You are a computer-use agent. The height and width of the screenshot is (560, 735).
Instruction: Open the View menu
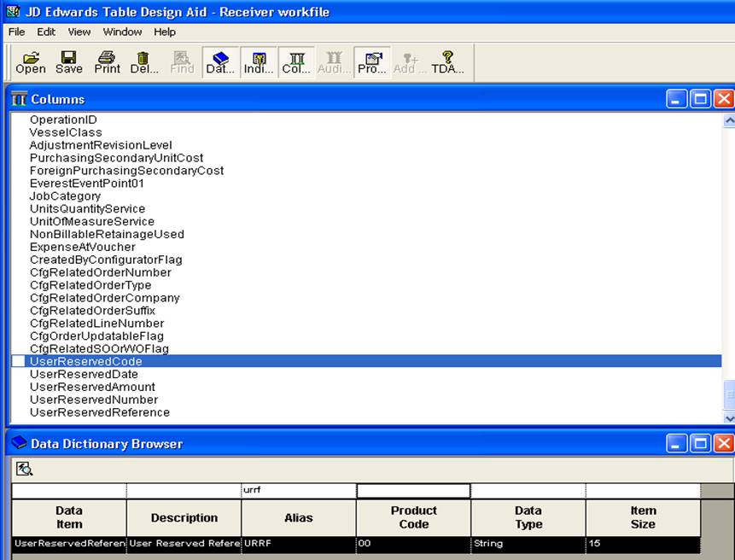point(79,32)
